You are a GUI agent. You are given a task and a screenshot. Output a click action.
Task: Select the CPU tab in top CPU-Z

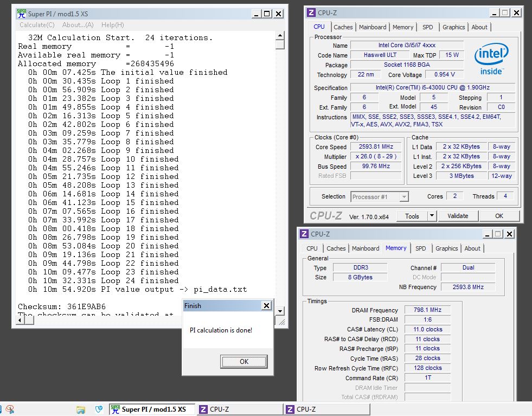[x=319, y=27]
